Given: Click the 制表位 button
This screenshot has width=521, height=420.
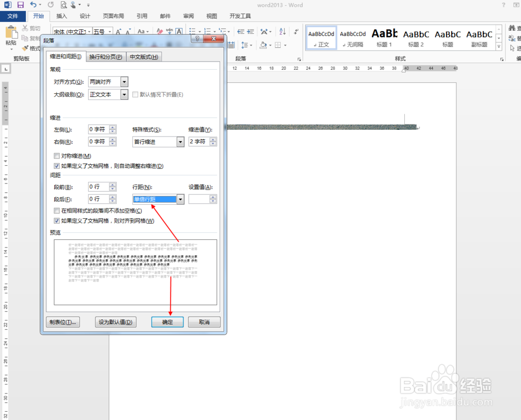Looking at the screenshot, I should click(x=63, y=322).
